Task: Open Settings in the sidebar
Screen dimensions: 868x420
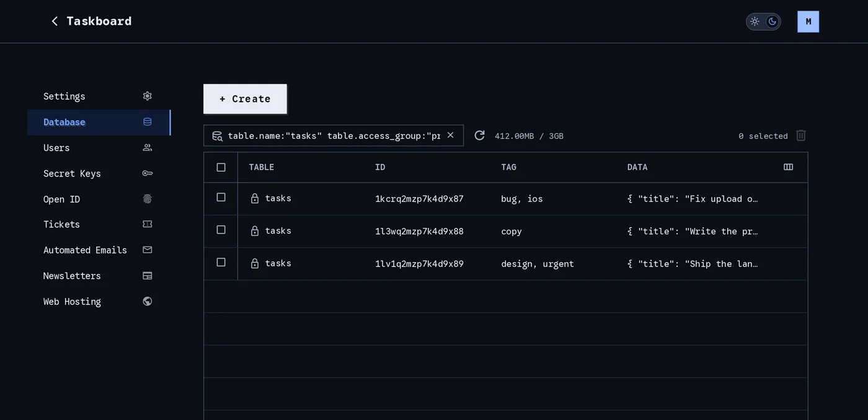Action: 99,96
